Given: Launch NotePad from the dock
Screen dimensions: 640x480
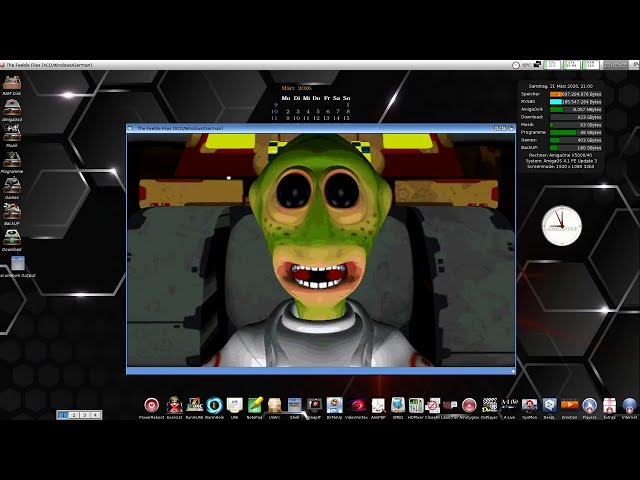Looking at the screenshot, I should (255, 405).
